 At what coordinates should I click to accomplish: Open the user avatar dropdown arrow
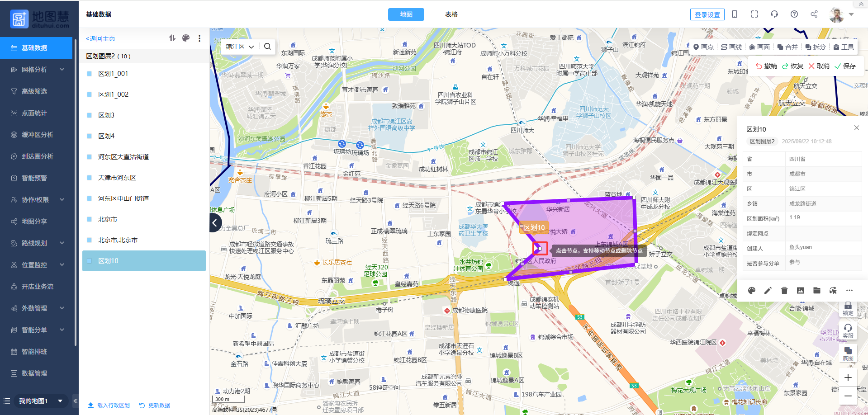tap(851, 14)
